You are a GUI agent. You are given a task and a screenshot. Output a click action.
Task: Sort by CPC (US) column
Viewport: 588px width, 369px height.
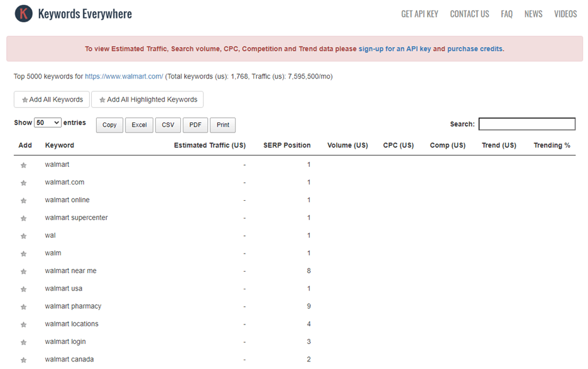398,146
